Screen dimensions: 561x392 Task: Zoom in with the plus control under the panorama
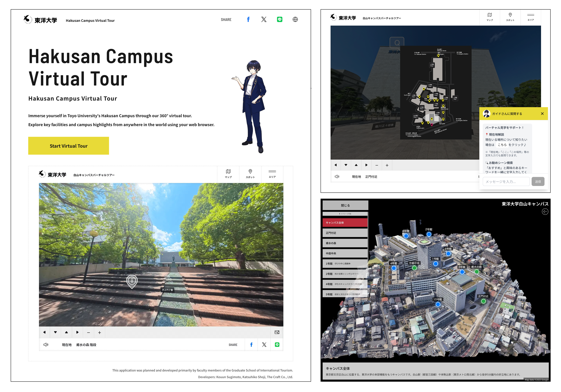pos(99,332)
